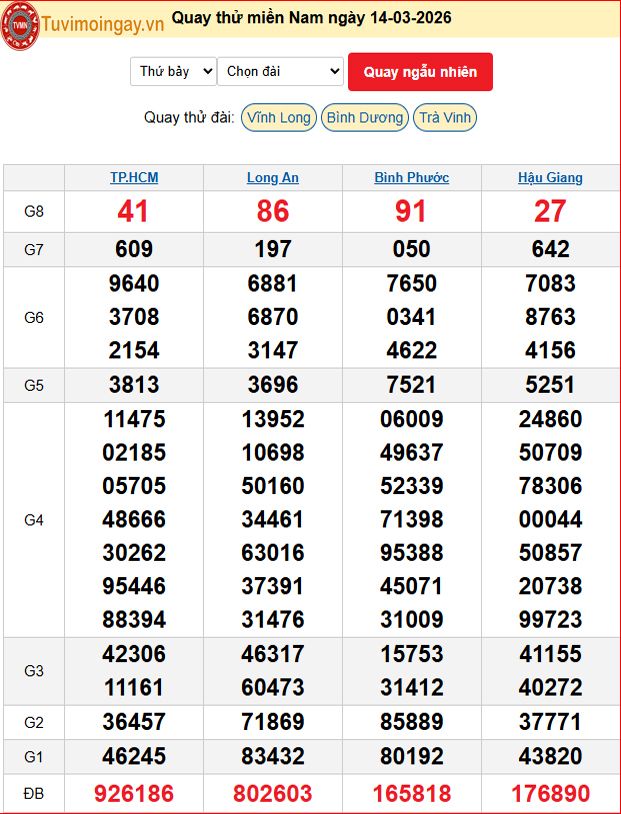Click the Long An special prize 802603

click(x=273, y=794)
